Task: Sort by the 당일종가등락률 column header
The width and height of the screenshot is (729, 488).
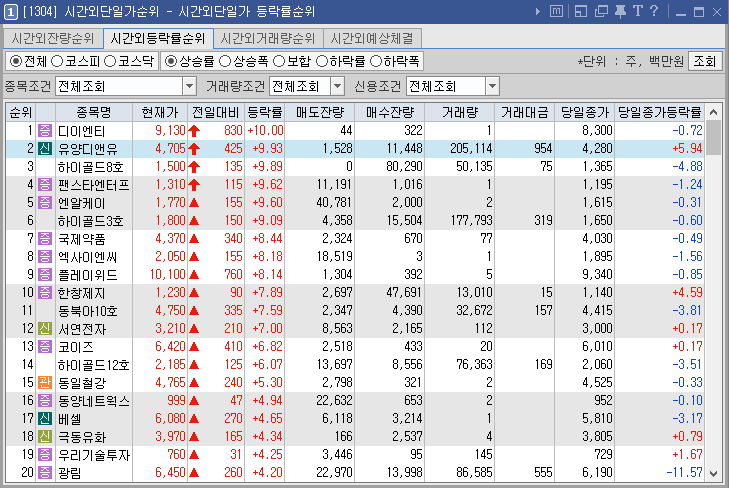Action: [659, 112]
